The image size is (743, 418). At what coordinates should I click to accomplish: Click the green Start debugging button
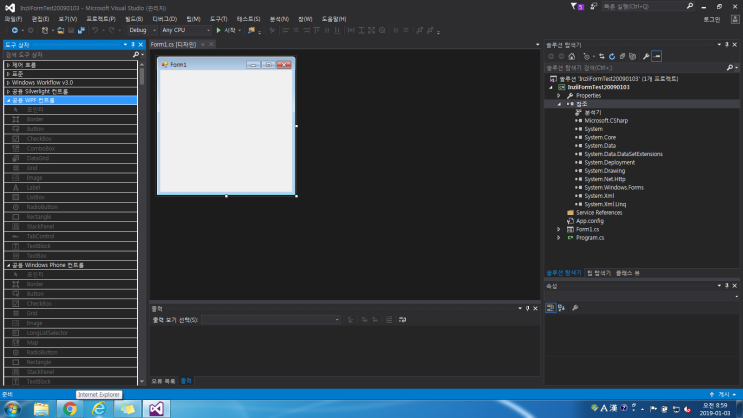(x=219, y=30)
